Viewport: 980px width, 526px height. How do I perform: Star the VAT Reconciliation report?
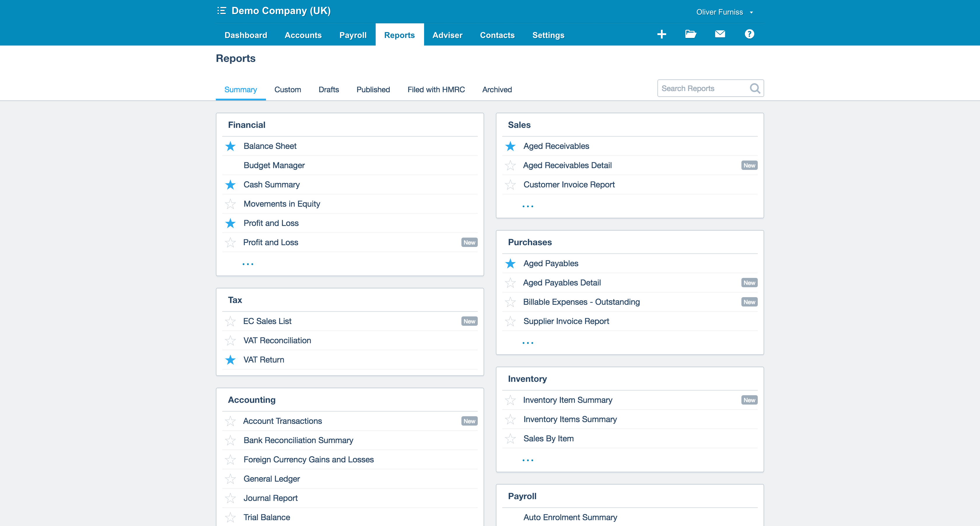230,341
